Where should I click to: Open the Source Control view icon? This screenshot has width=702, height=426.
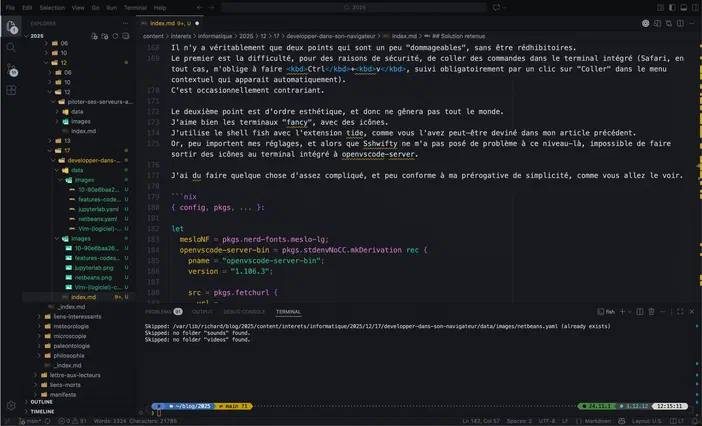[x=11, y=69]
